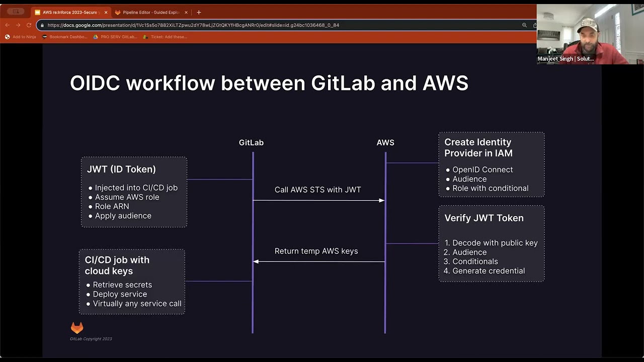Click Manjeet Singh's webcam video thumbnail
Image resolution: width=644 pixels, height=362 pixels.
(590, 34)
